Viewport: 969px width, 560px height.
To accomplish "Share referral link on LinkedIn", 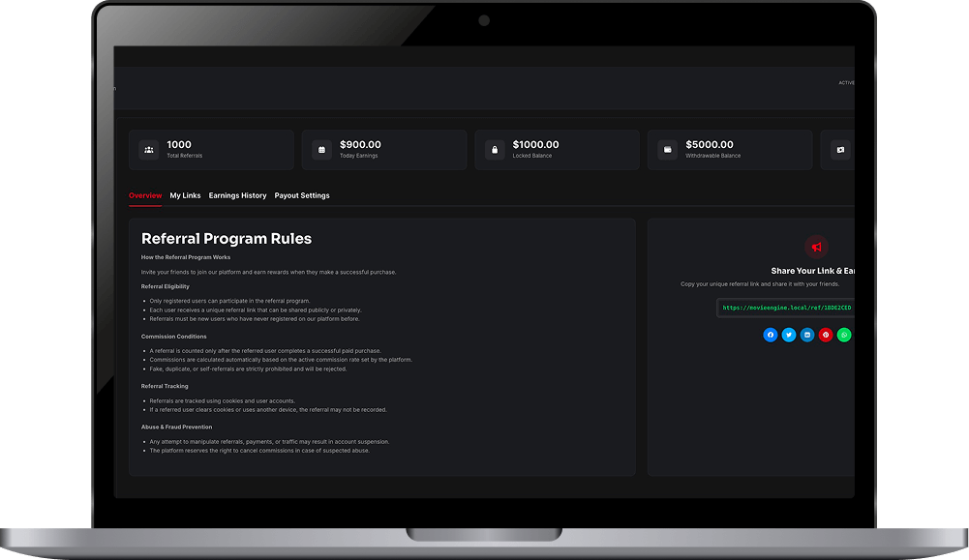I will pyautogui.click(x=807, y=335).
